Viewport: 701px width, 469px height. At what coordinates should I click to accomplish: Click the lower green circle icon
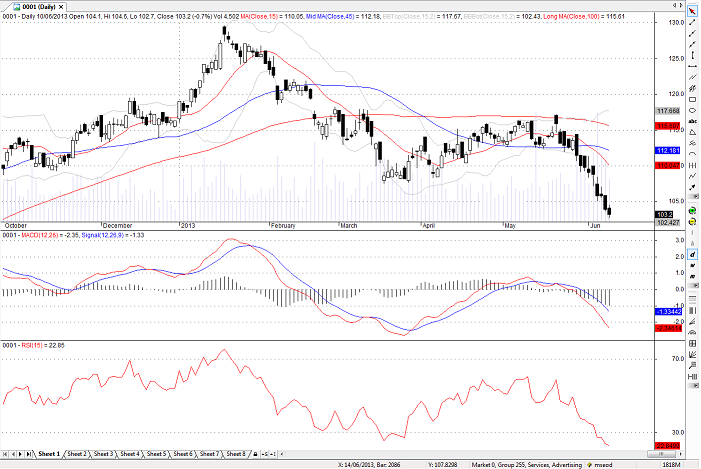[692, 221]
